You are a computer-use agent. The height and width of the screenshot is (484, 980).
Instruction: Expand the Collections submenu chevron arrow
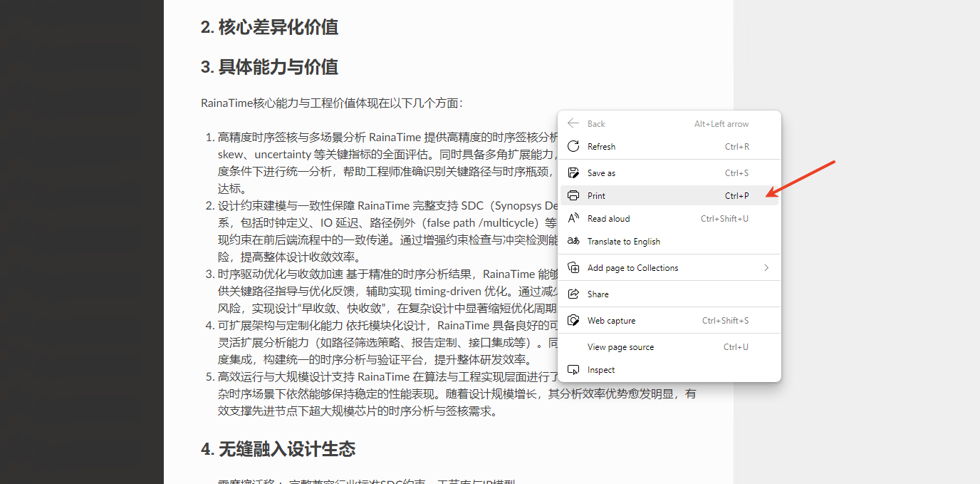point(766,268)
